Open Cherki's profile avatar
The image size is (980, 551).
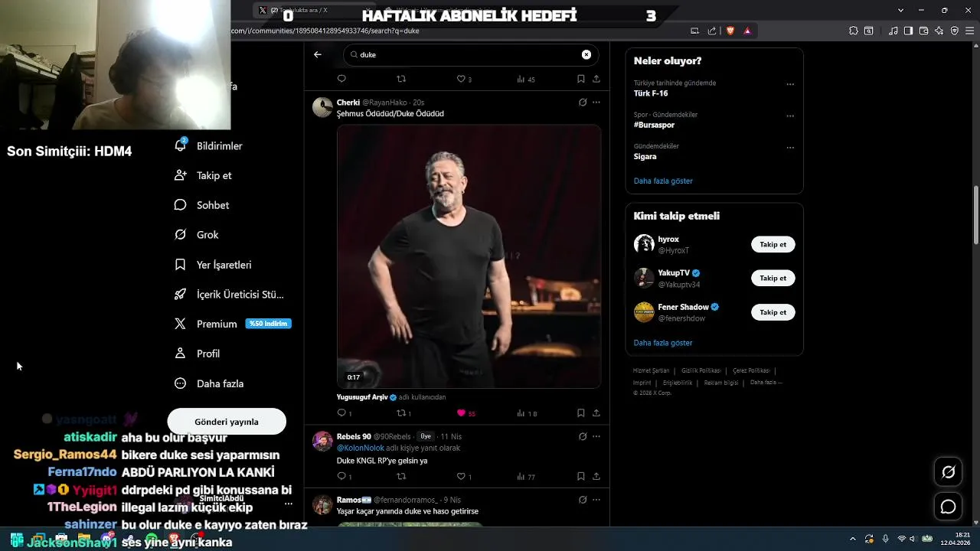pos(322,107)
